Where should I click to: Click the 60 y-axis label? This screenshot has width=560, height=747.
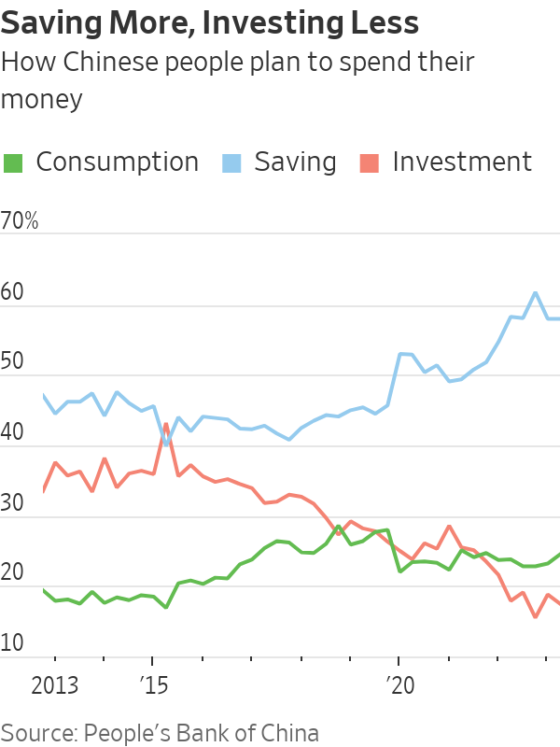(13, 292)
